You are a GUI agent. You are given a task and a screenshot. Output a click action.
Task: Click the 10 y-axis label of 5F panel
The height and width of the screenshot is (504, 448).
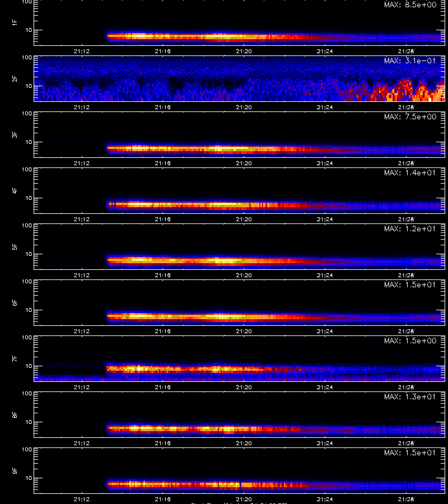(x=29, y=254)
